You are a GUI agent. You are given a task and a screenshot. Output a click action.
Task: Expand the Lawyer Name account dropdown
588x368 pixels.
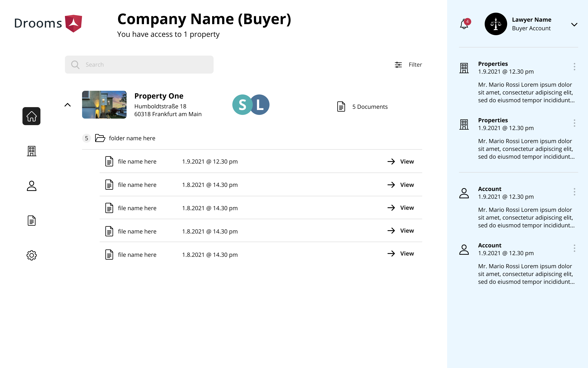click(574, 24)
